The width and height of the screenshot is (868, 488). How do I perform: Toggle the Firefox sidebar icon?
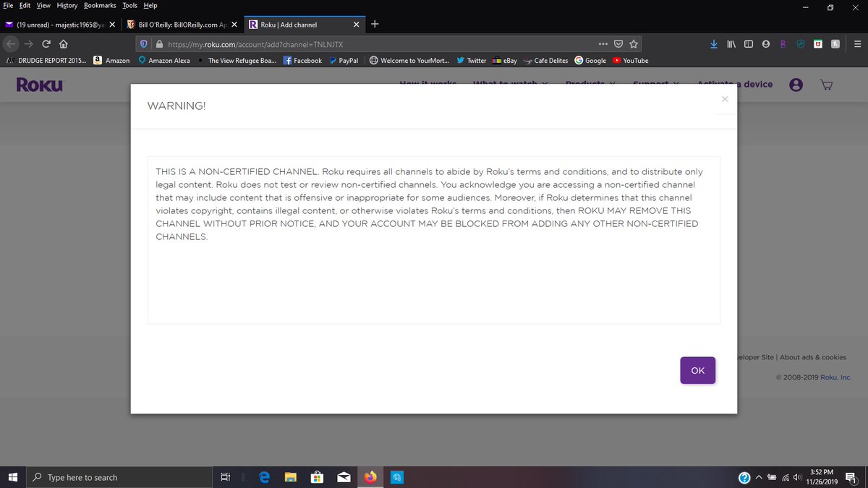tap(749, 43)
